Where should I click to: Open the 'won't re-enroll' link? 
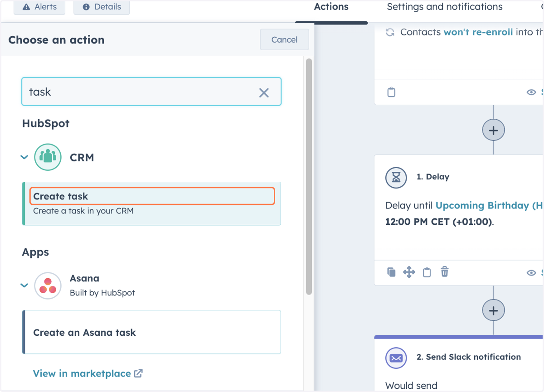coord(478,32)
